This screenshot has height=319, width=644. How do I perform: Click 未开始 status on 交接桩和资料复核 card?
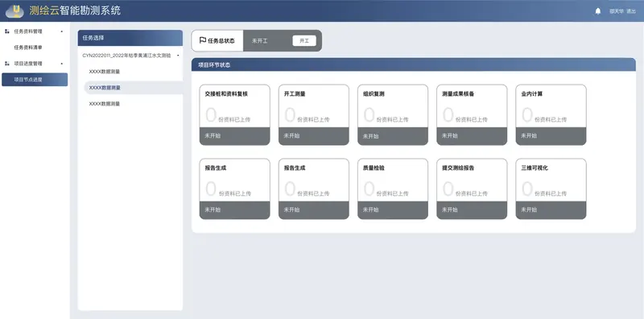point(213,135)
